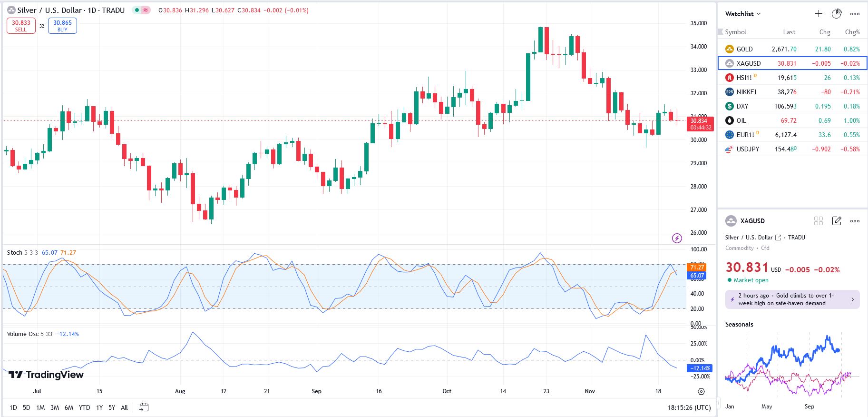Switch to the 6M time range
The height and width of the screenshot is (417, 868).
[69, 407]
